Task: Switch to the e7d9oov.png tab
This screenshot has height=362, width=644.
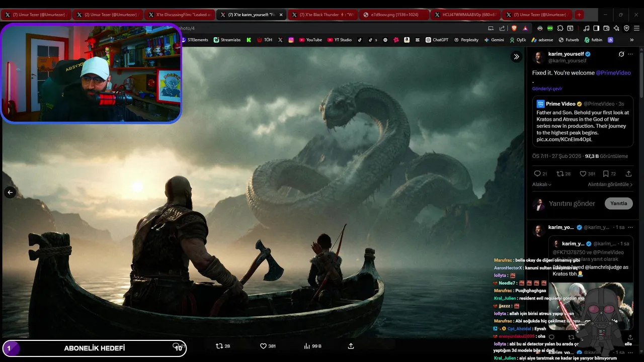Action: point(394,15)
